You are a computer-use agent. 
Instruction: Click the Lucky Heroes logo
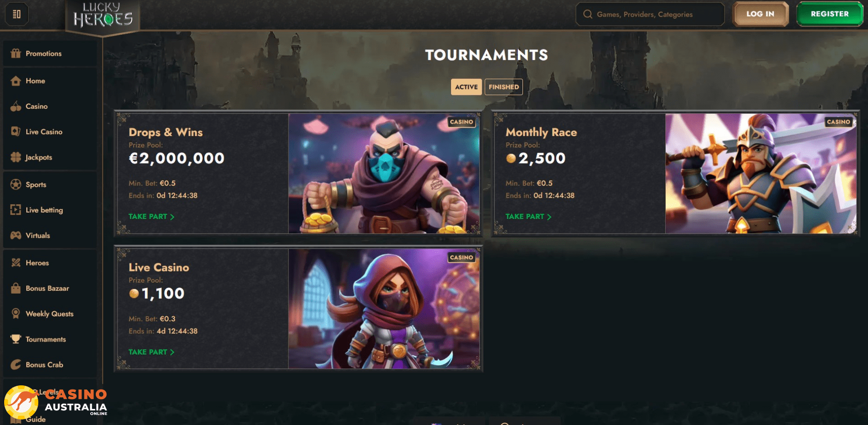click(103, 16)
